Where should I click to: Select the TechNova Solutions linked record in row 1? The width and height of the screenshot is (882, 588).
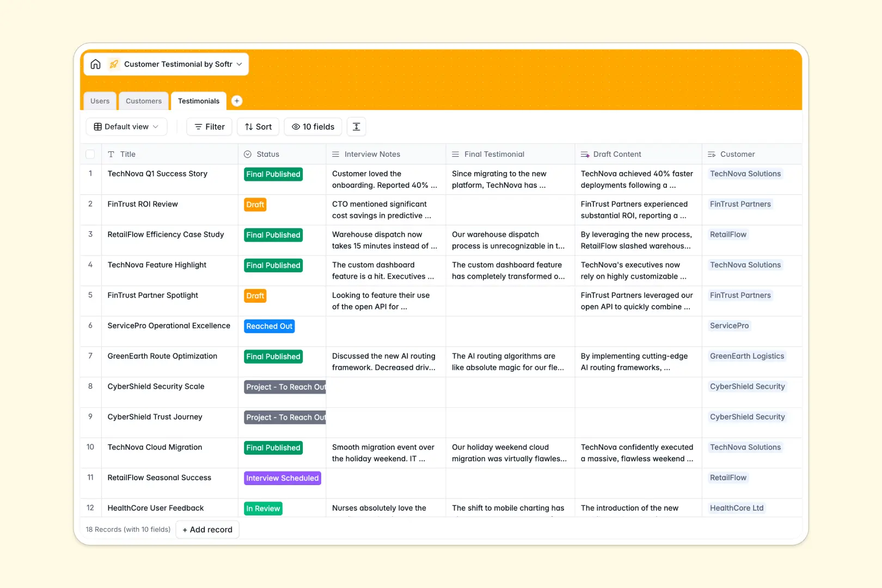[x=745, y=174]
